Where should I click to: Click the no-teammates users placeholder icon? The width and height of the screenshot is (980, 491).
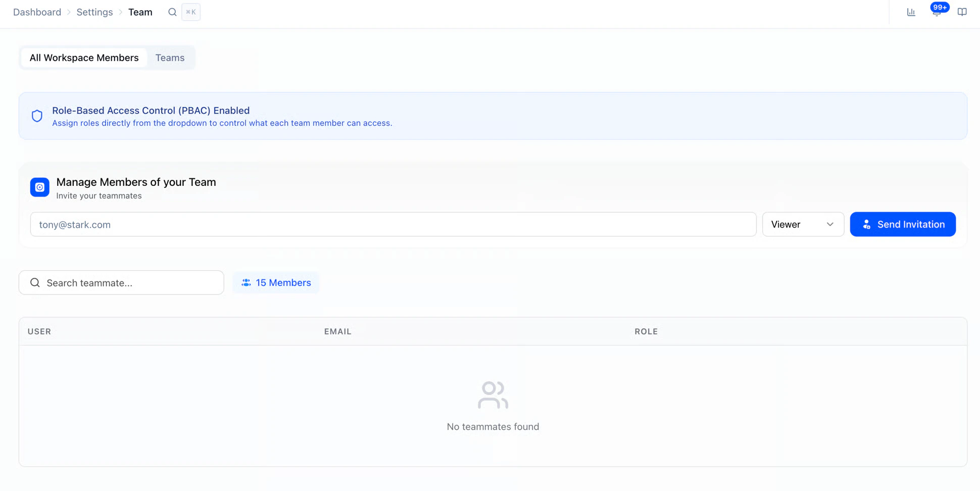(x=493, y=395)
